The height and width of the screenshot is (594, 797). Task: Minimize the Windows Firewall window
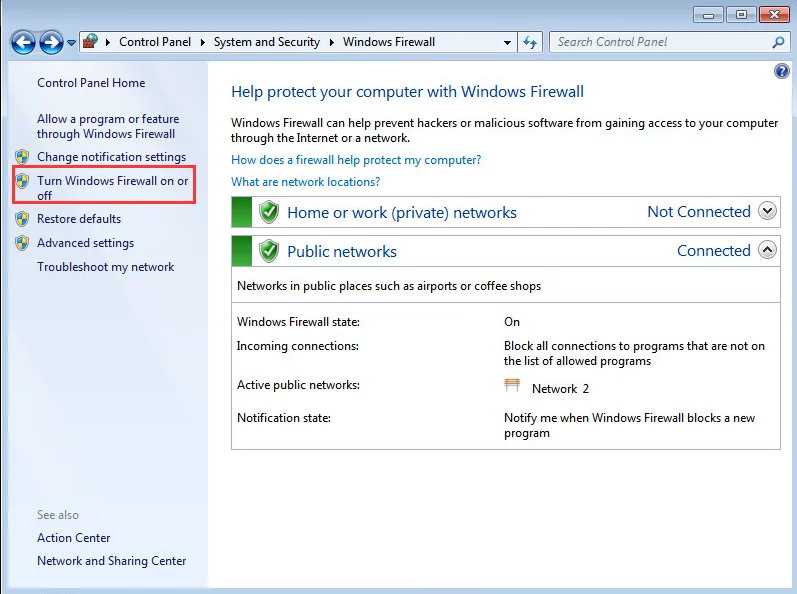[x=708, y=15]
